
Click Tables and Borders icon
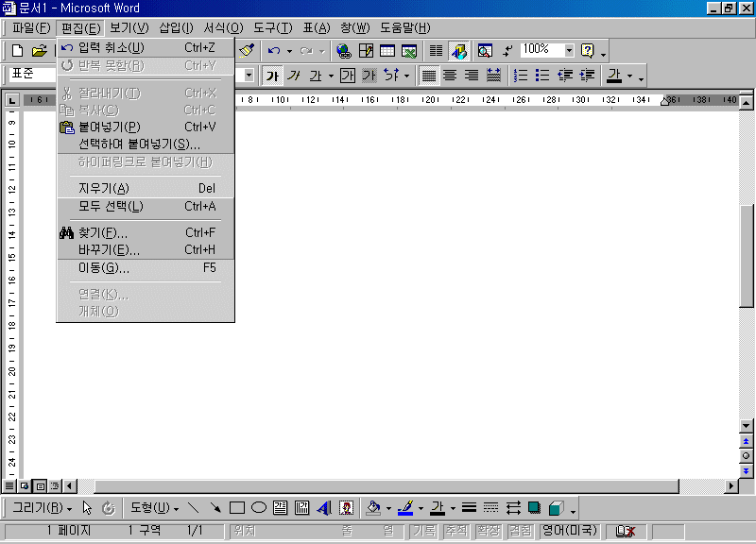click(x=366, y=51)
